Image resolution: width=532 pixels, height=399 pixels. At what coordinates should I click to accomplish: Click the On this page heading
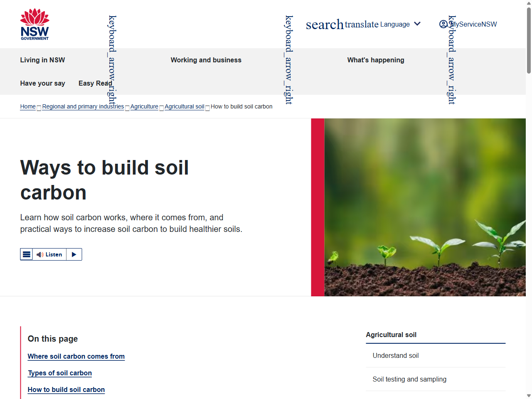pos(53,339)
